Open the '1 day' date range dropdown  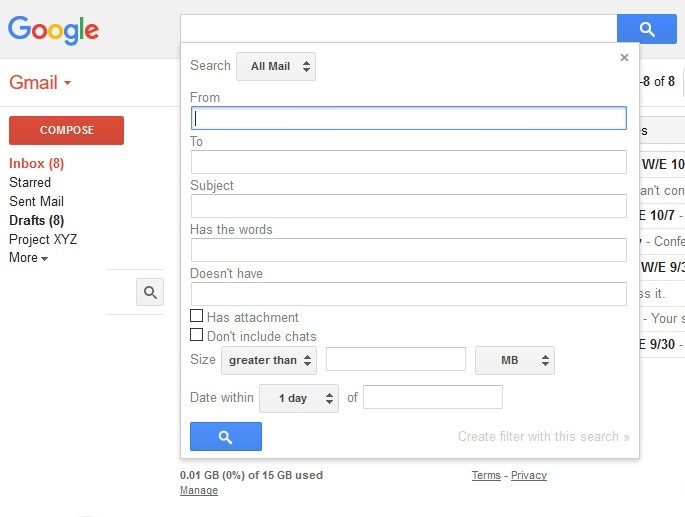coord(299,398)
